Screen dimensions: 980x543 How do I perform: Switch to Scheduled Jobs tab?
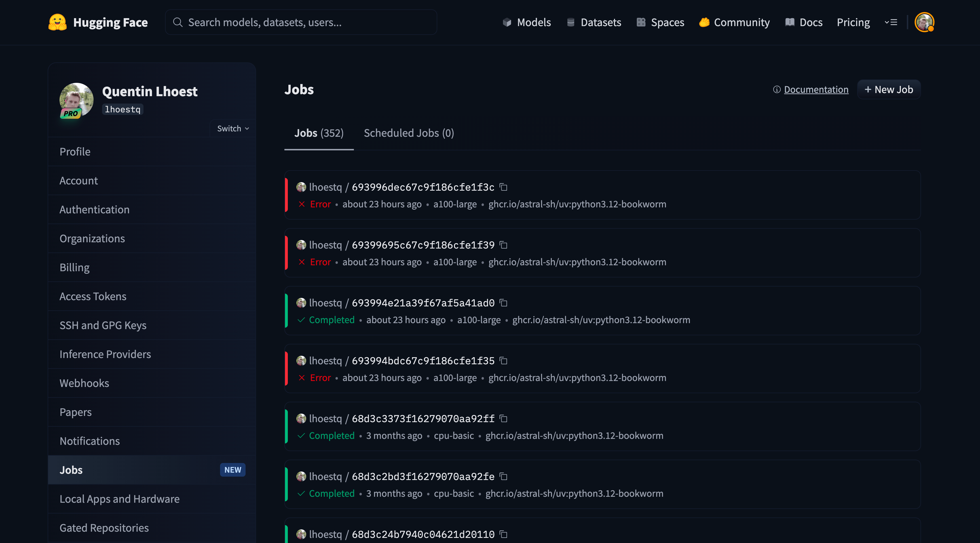409,133
